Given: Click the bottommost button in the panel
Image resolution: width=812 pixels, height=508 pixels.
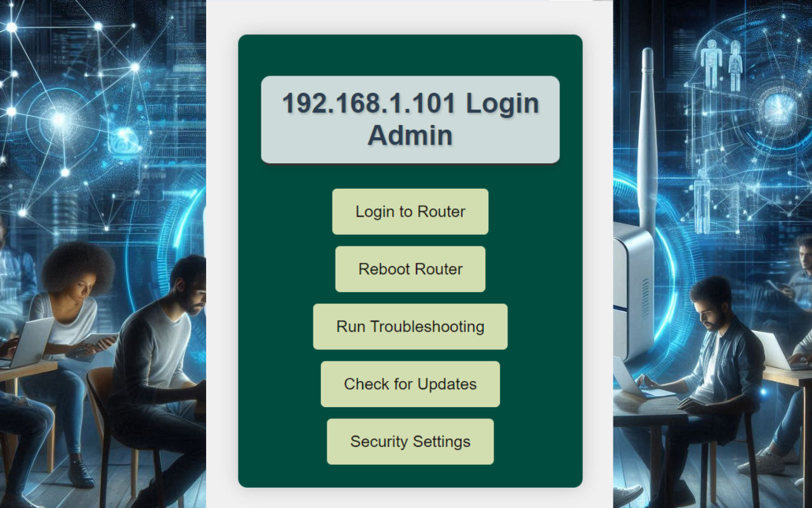Looking at the screenshot, I should coord(410,441).
